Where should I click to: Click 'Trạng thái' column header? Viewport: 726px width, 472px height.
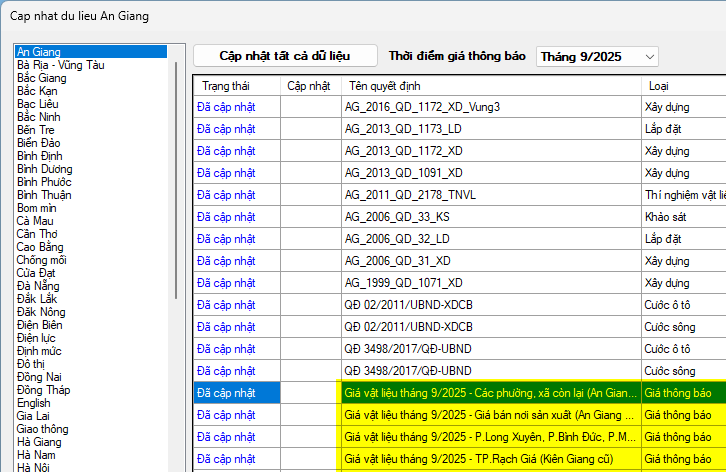point(237,86)
